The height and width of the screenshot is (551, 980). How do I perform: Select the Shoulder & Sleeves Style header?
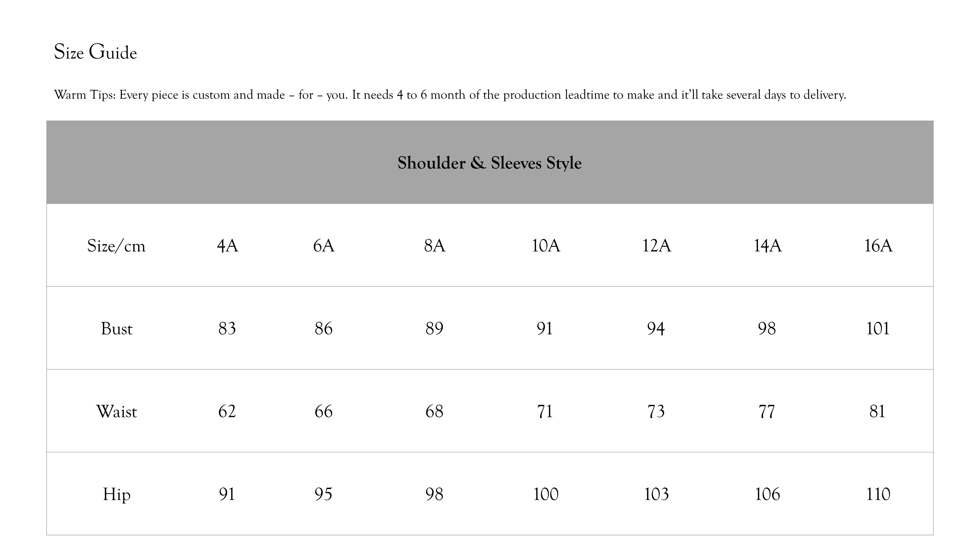click(489, 163)
